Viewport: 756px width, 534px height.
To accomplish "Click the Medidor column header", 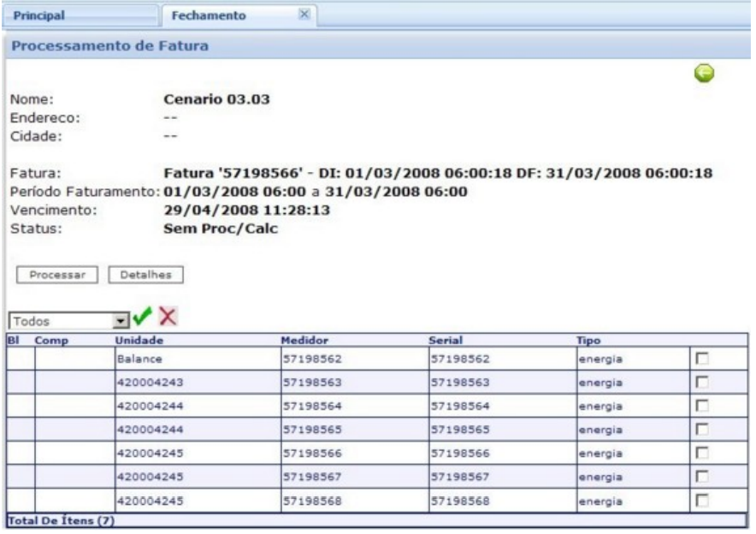I will (x=305, y=341).
